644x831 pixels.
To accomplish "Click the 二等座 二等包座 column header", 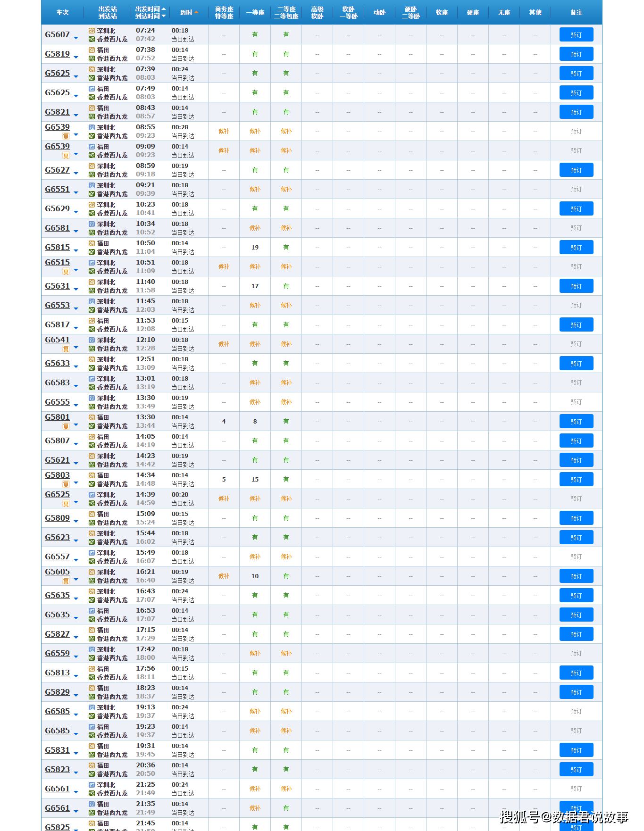I will click(286, 13).
